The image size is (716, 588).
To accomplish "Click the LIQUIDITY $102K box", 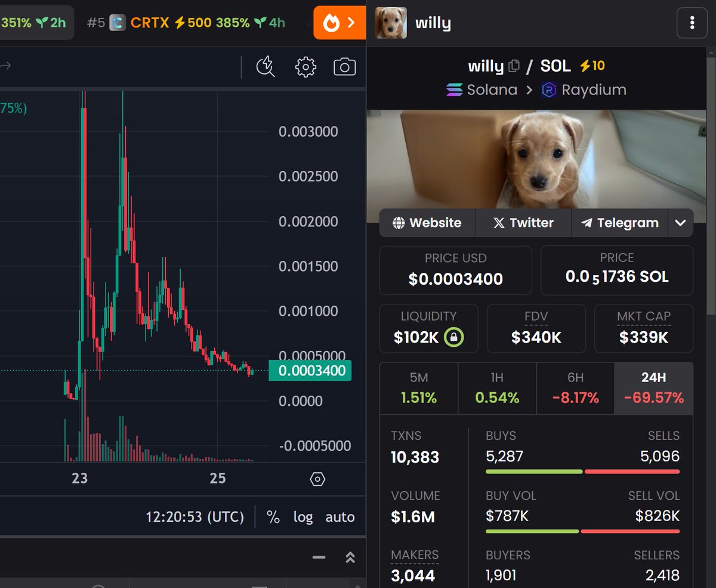I will (428, 328).
